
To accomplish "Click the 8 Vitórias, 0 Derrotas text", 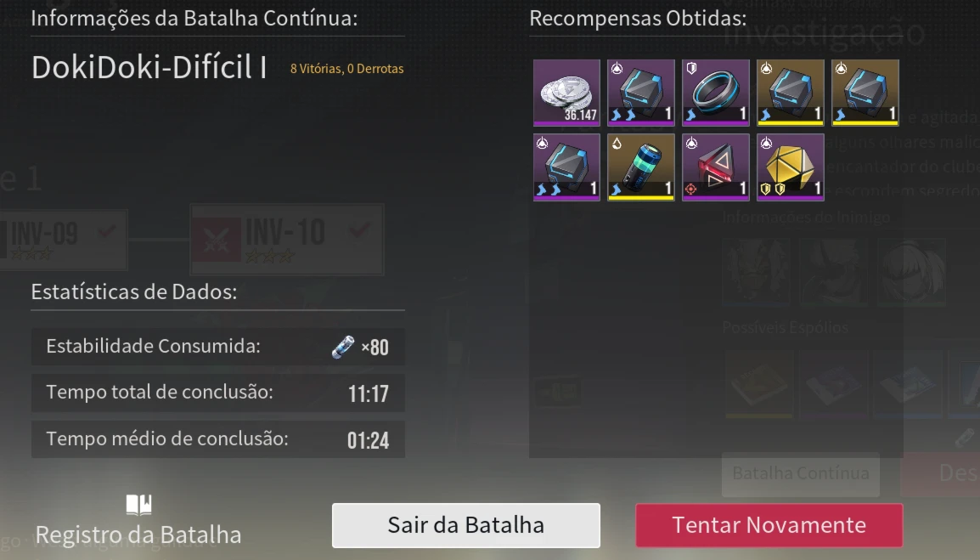I will coord(346,69).
